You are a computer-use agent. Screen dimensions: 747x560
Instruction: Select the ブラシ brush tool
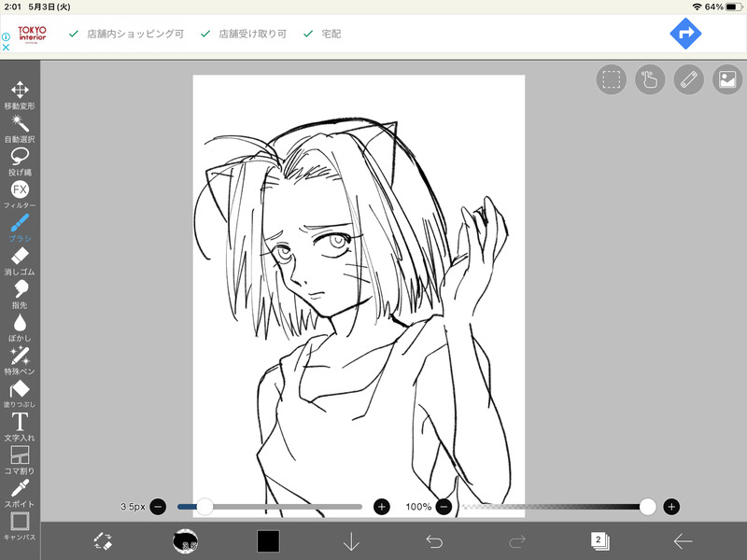pos(20,228)
